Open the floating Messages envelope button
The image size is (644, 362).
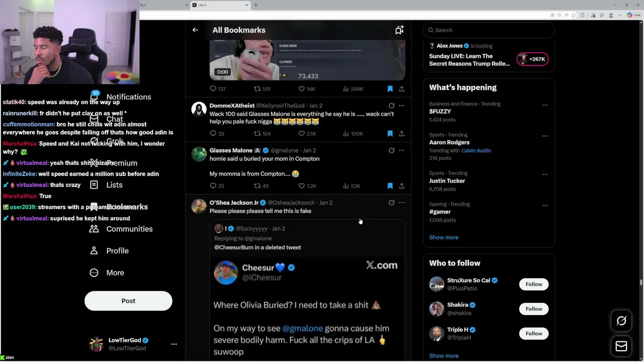pos(621,346)
